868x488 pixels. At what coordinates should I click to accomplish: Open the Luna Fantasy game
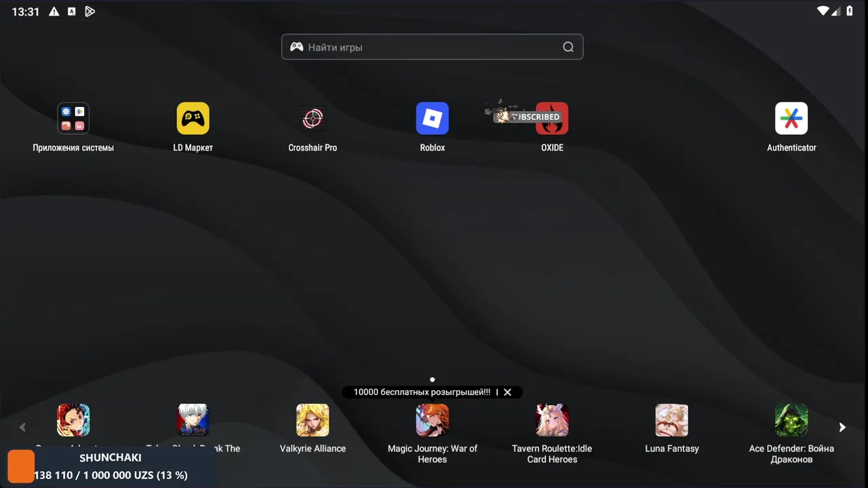tap(672, 420)
